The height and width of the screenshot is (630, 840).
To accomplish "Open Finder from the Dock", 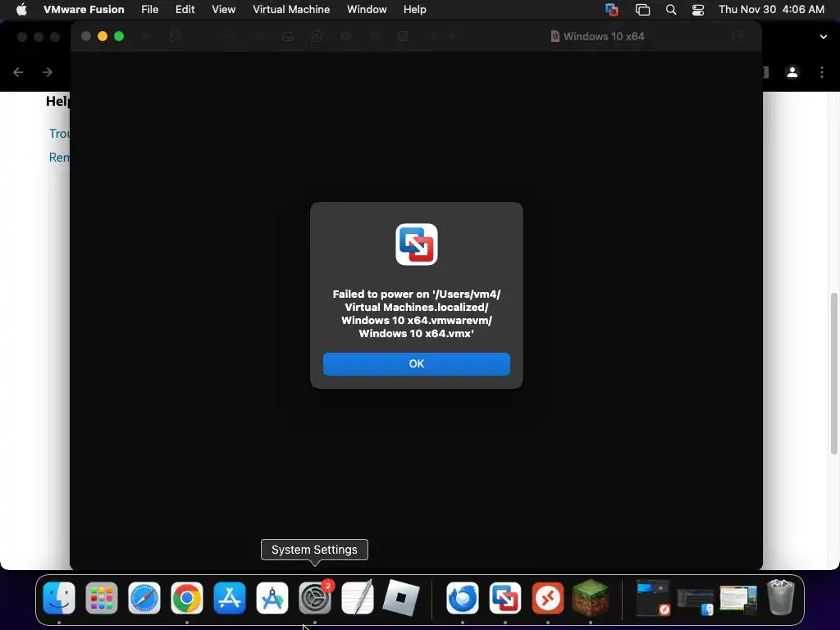I will (x=59, y=598).
